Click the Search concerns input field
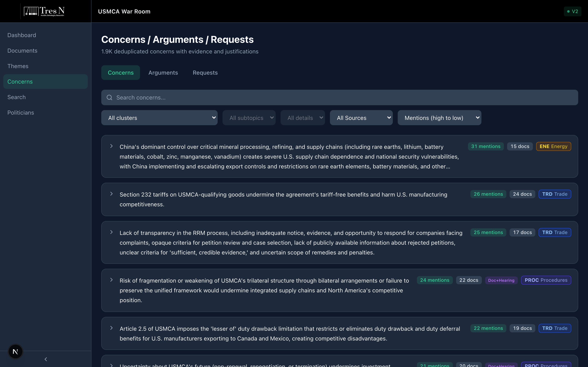The image size is (588, 367). click(340, 98)
